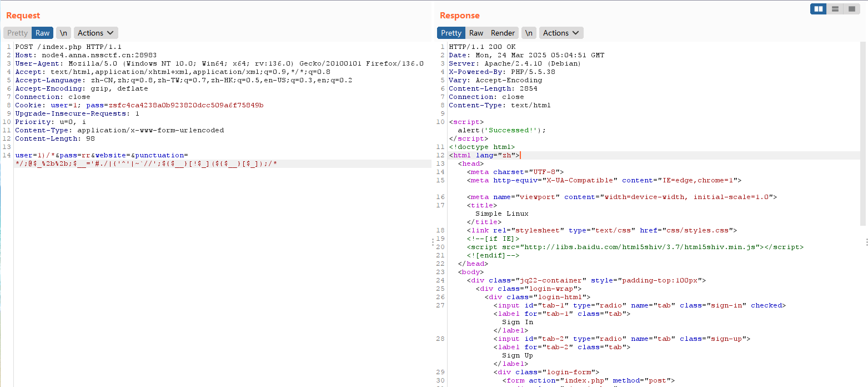
Task: Switch to side-by-side split layout icon
Action: click(818, 9)
